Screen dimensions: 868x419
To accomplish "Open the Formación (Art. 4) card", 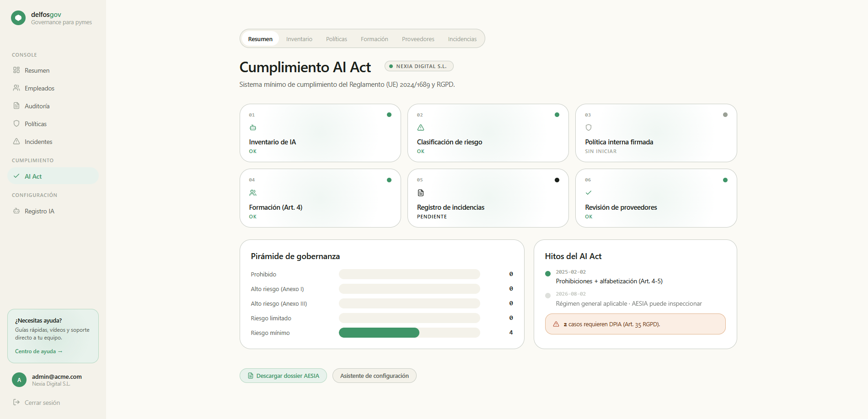I will [x=320, y=198].
